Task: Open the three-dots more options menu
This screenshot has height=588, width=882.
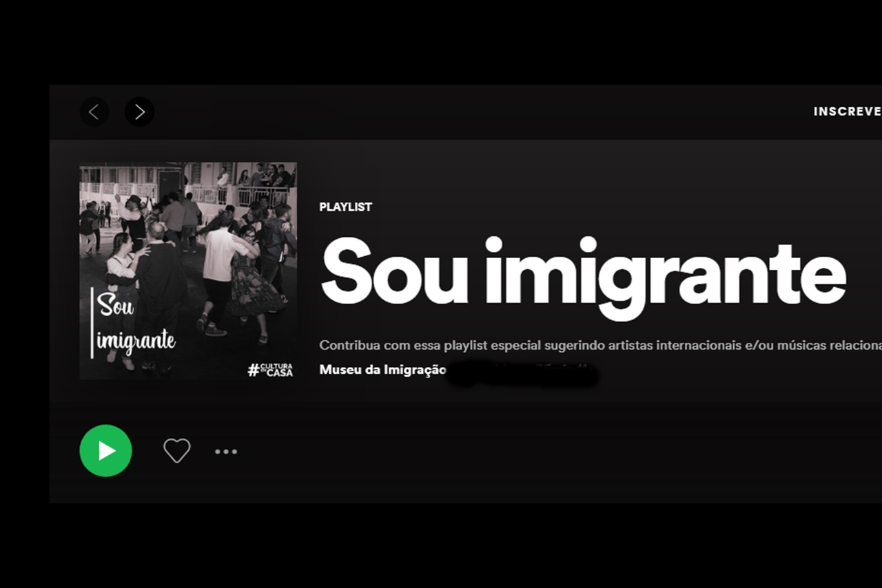Action: (x=226, y=452)
